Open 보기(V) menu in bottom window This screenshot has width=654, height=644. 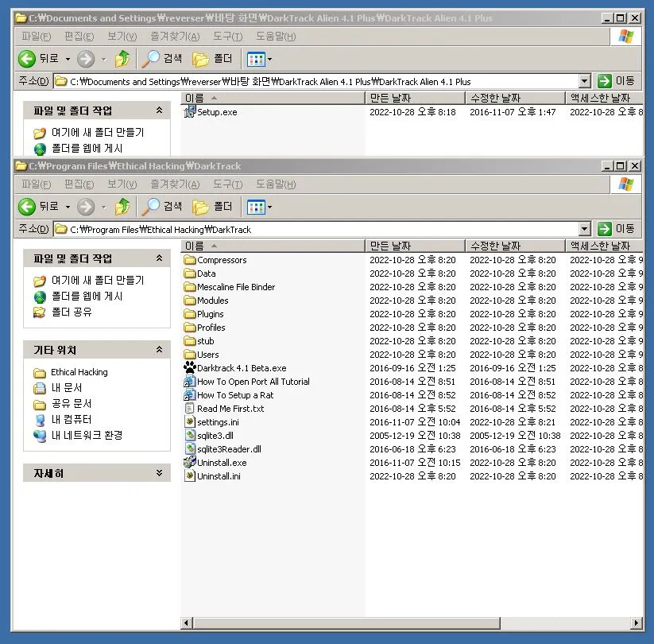click(x=122, y=184)
